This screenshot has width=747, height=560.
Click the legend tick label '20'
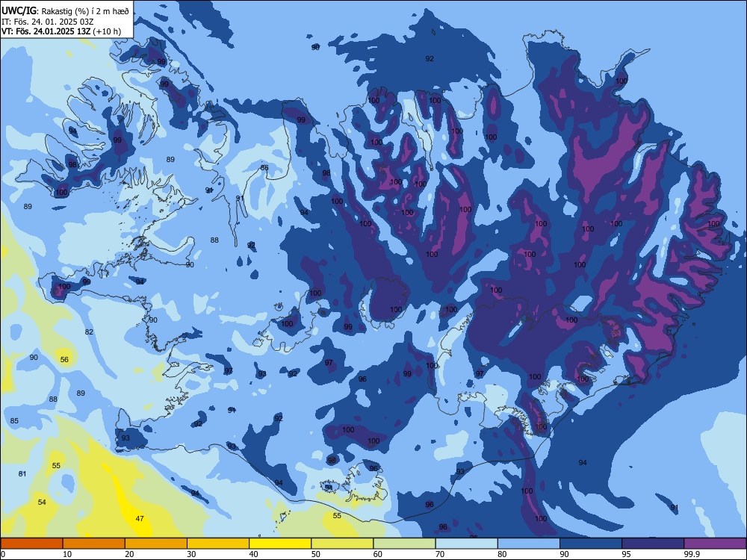[x=129, y=554]
